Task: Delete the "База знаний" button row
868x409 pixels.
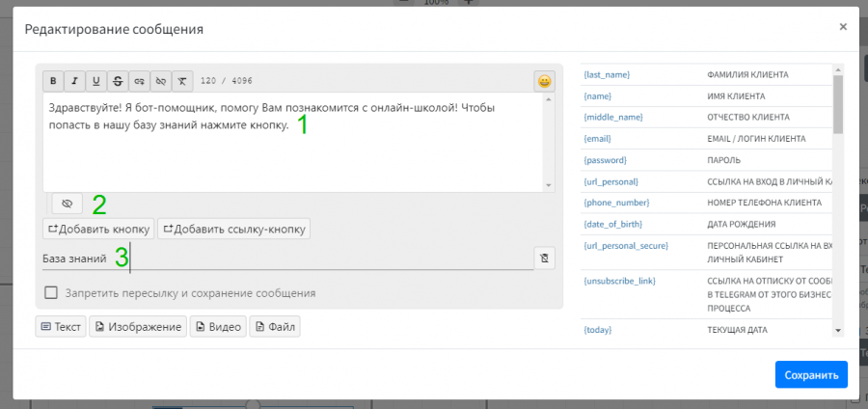Action: pos(545,259)
